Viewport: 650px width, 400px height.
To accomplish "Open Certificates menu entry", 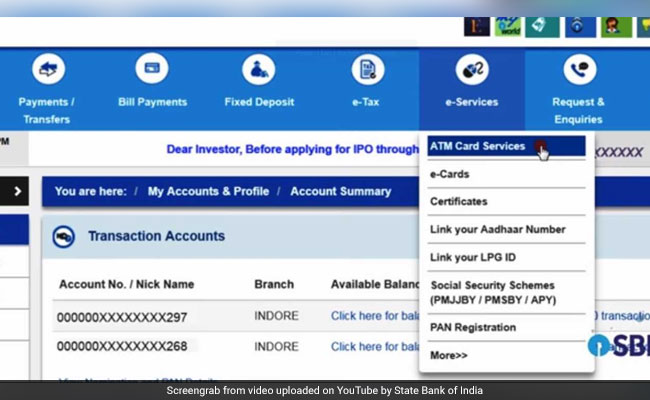I will pos(458,201).
